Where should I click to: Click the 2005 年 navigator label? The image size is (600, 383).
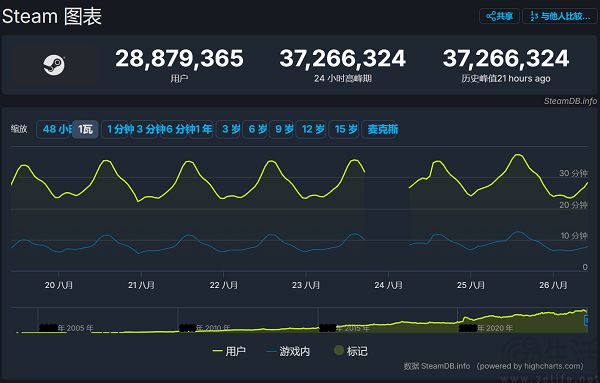click(x=75, y=328)
